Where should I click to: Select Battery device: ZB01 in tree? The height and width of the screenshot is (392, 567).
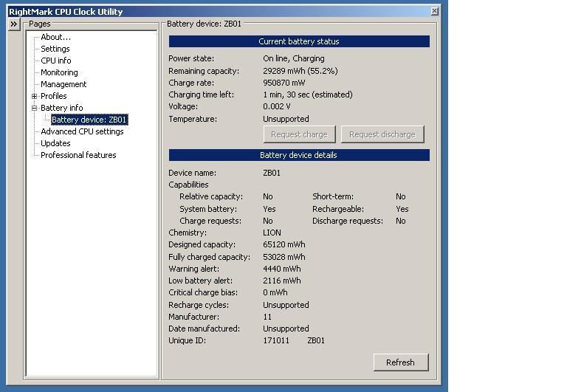[x=89, y=120]
